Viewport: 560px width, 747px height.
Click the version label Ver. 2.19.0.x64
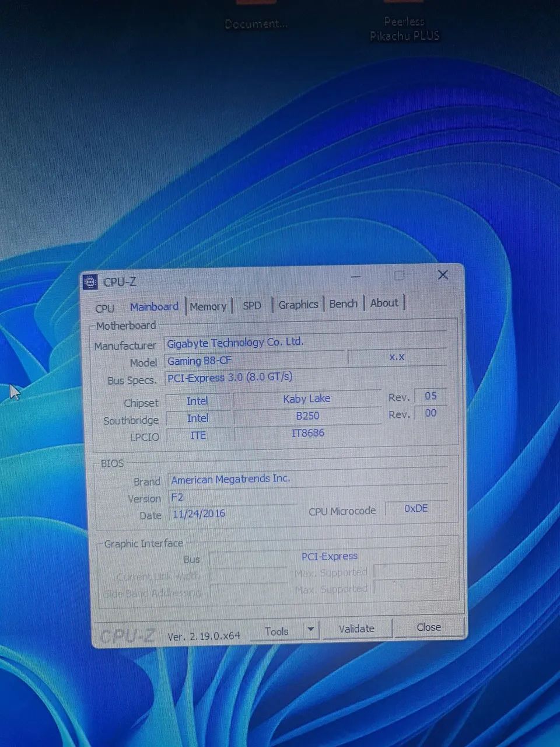[204, 636]
